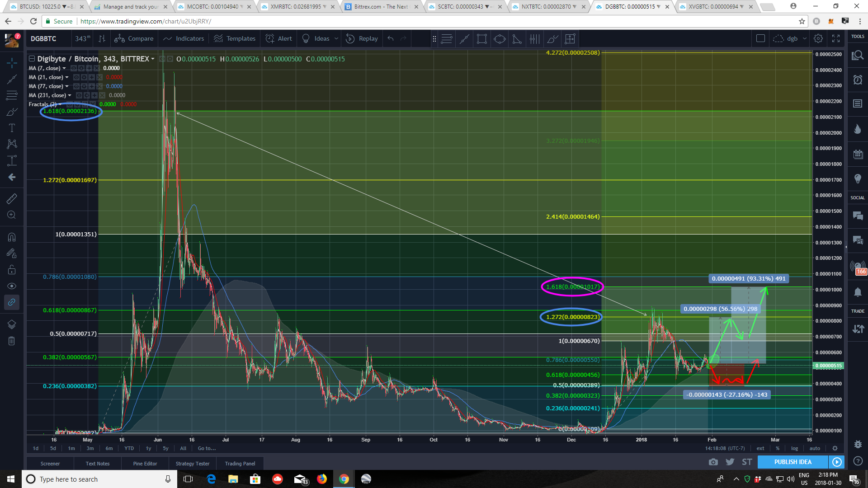Select the text annotation tool

tap(12, 128)
